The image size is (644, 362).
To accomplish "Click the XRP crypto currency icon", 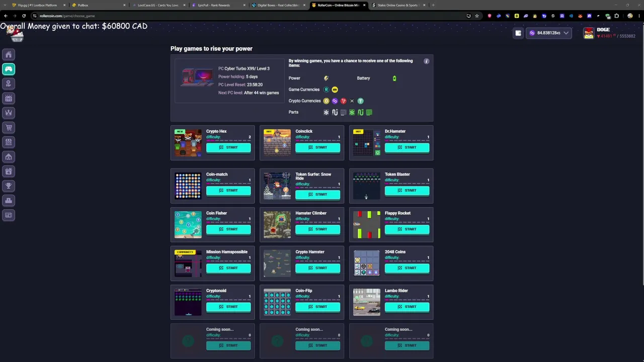I will tap(352, 101).
